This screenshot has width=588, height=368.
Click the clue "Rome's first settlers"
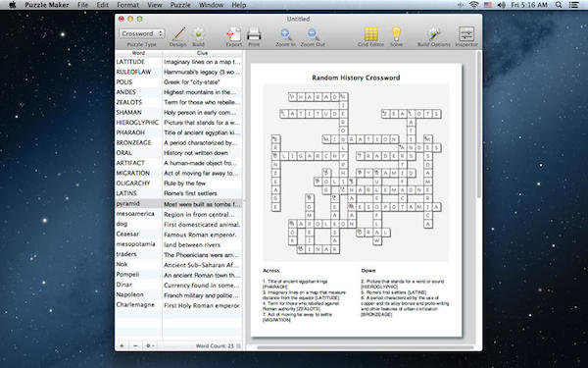(x=190, y=193)
